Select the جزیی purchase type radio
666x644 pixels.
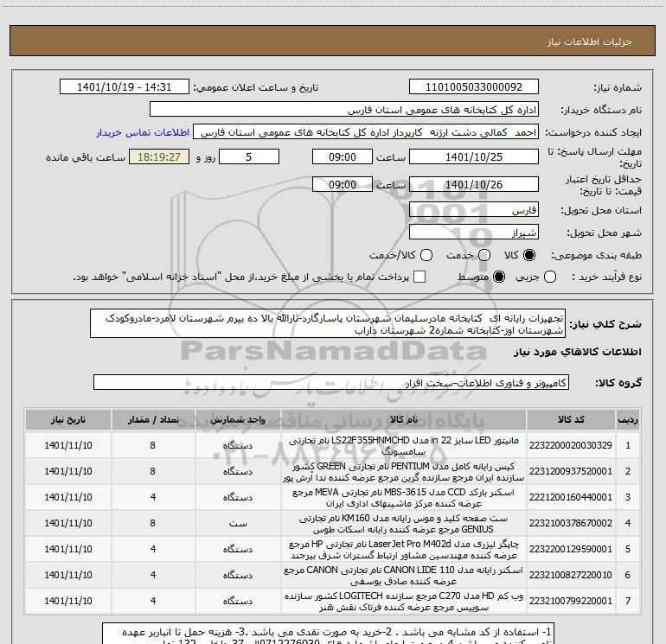(x=549, y=277)
